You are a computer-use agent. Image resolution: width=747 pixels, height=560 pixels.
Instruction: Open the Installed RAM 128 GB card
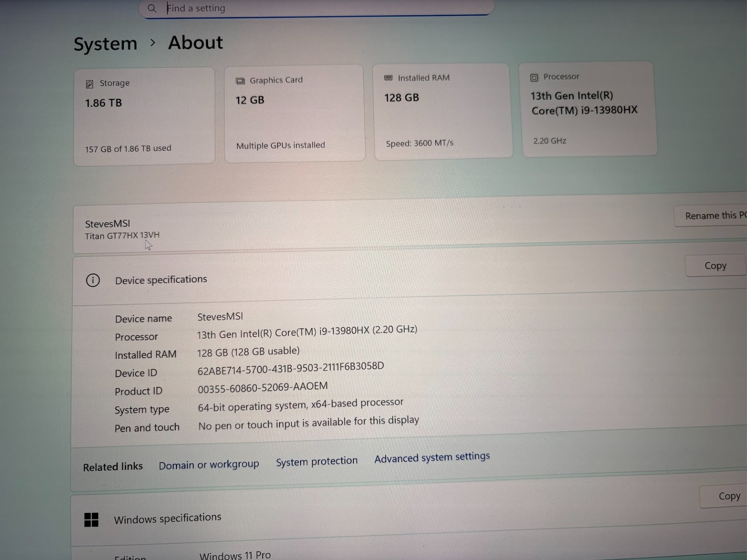click(443, 112)
